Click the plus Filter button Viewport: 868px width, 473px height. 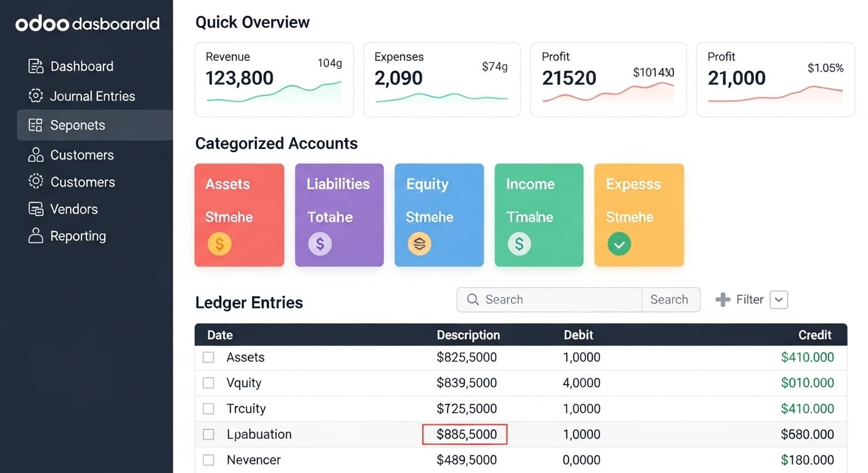point(740,300)
